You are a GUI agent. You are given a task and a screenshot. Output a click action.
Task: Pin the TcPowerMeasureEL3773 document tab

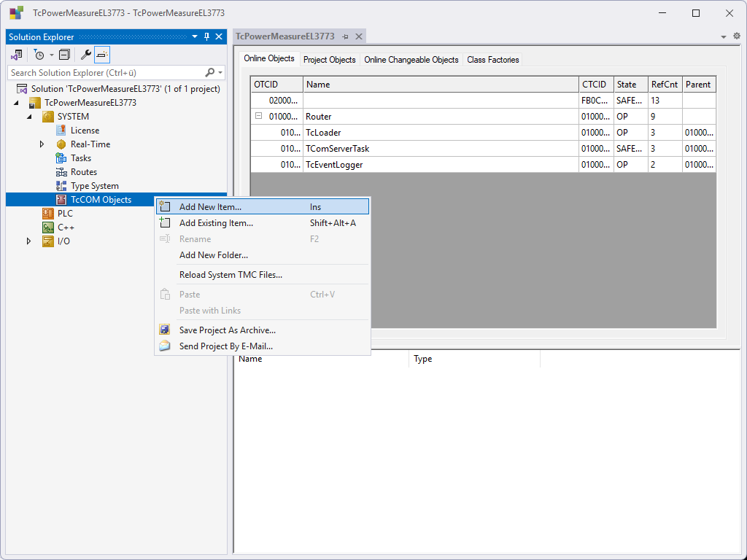(x=345, y=36)
